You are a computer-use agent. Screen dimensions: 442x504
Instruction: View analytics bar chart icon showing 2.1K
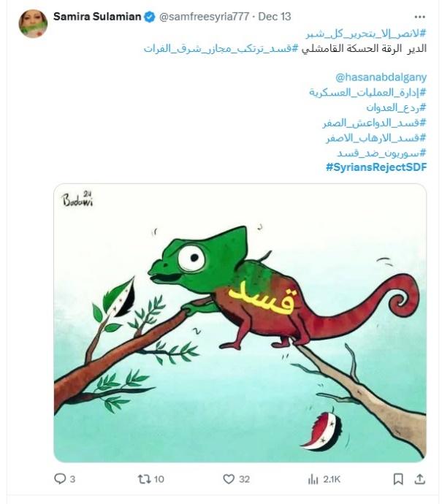[x=313, y=480]
